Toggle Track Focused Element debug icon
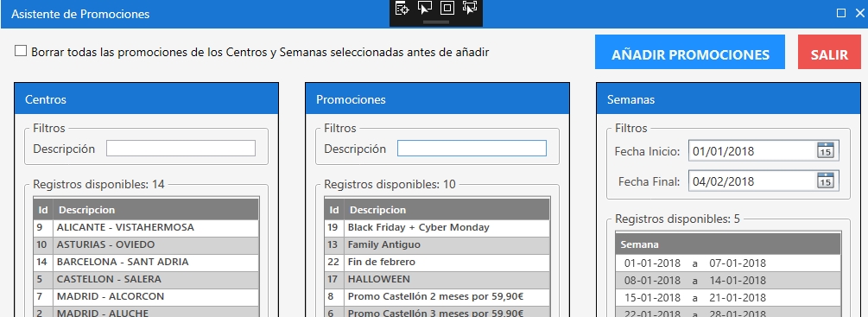The image size is (868, 317). pyautogui.click(x=470, y=8)
